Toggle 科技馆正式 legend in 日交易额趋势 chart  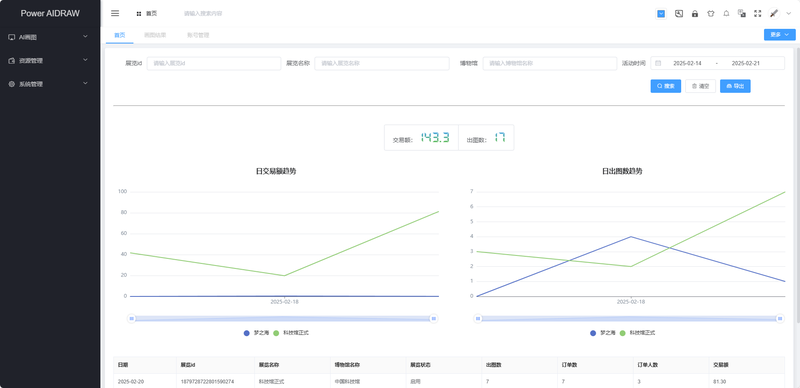(291, 333)
